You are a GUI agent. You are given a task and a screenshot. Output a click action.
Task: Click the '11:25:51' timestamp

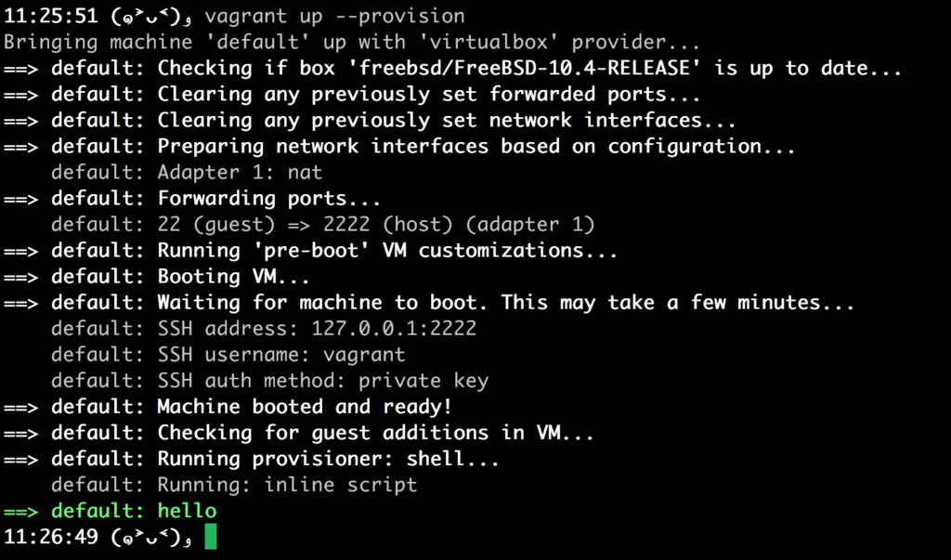point(51,16)
